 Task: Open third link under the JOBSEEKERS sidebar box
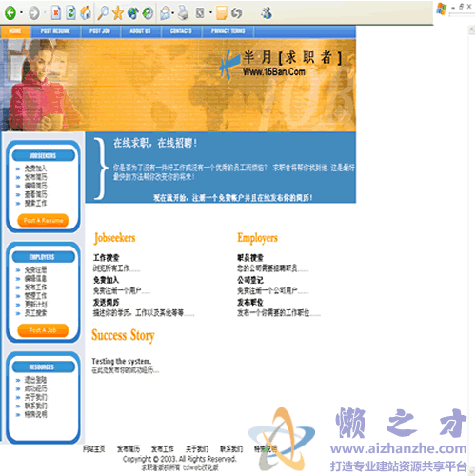(35, 186)
